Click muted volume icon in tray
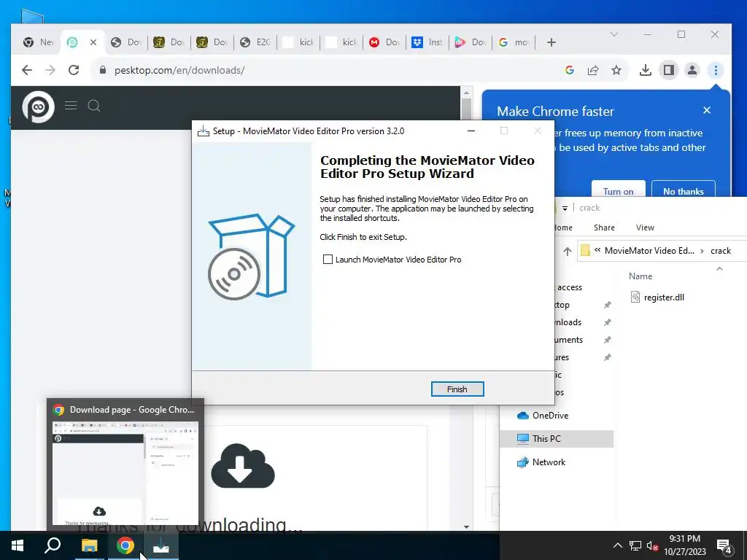The width and height of the screenshot is (747, 560). [652, 545]
